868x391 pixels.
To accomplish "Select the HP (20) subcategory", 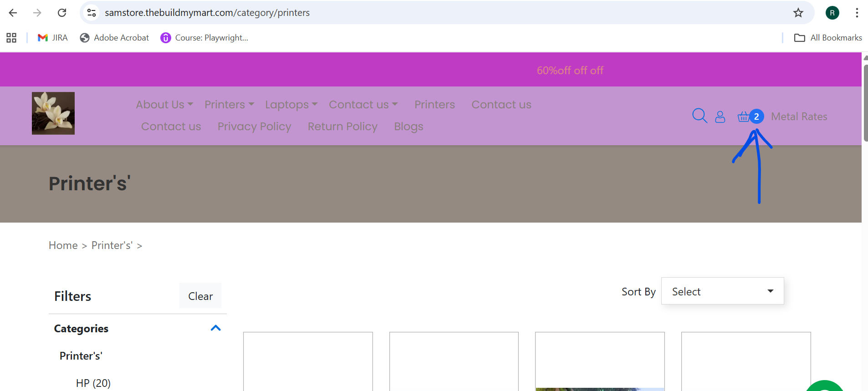I will [x=93, y=383].
